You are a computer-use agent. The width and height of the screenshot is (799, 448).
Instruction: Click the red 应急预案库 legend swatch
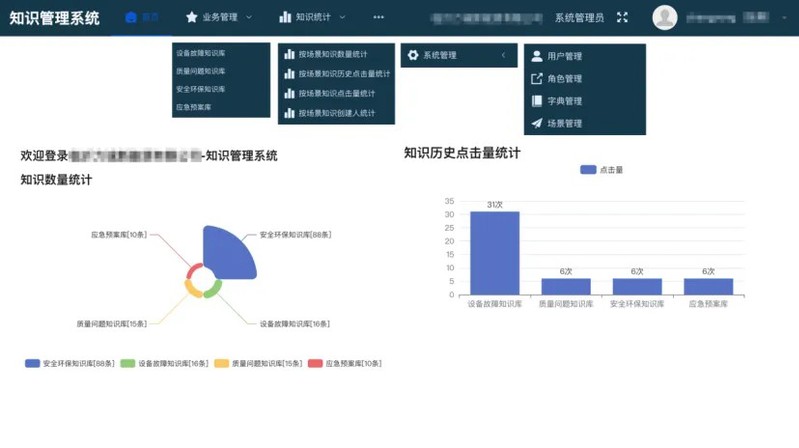point(315,363)
